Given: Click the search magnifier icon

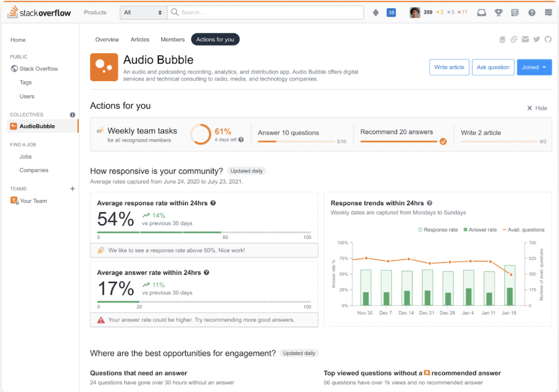Looking at the screenshot, I should pyautogui.click(x=174, y=12).
